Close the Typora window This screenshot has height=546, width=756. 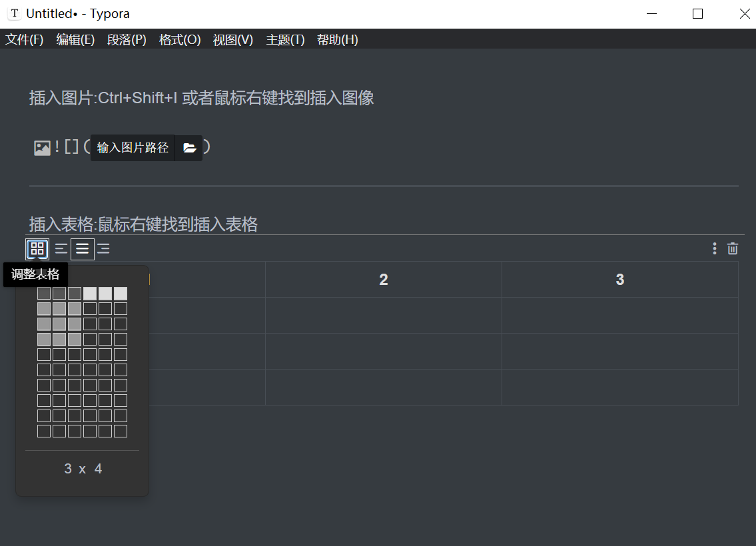(x=745, y=13)
